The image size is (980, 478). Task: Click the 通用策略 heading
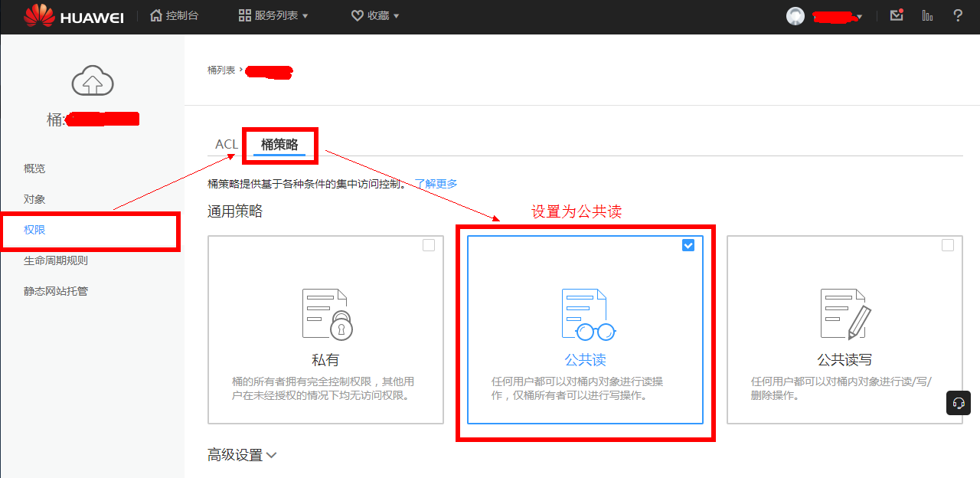(x=235, y=211)
